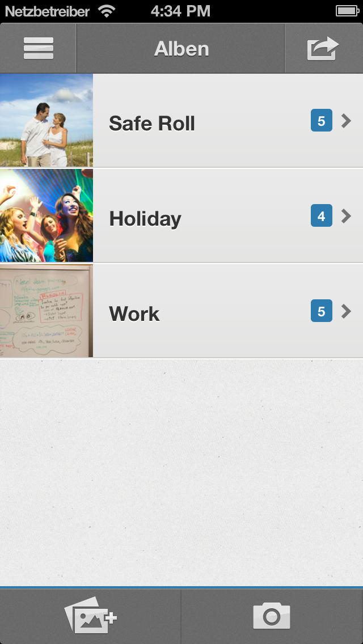This screenshot has height=644, width=363.
Task: Open the camera from bottom toolbar
Action: point(271,616)
